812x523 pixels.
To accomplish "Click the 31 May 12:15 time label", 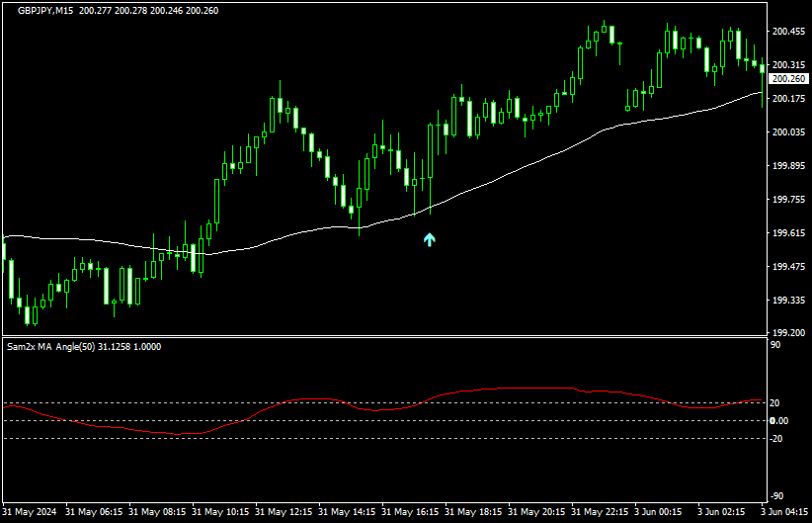I will click(x=285, y=512).
